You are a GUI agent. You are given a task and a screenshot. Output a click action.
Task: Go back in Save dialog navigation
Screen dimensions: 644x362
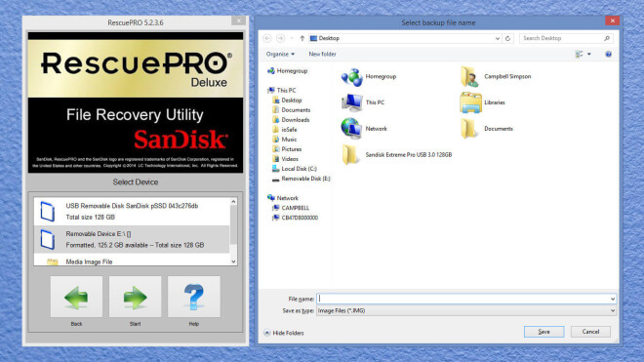pos(267,38)
